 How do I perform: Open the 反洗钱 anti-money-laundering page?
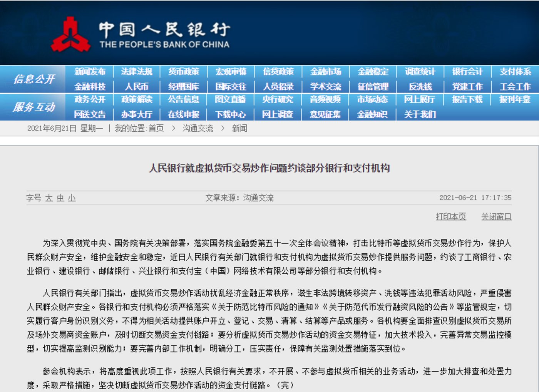point(420,86)
